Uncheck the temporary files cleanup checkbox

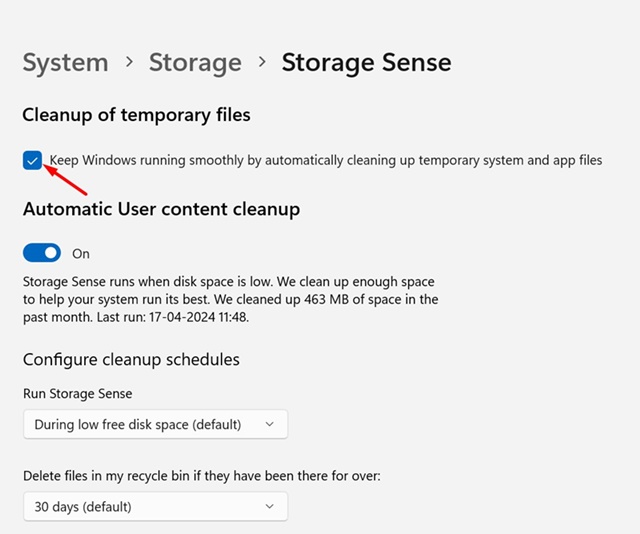pos(33,160)
